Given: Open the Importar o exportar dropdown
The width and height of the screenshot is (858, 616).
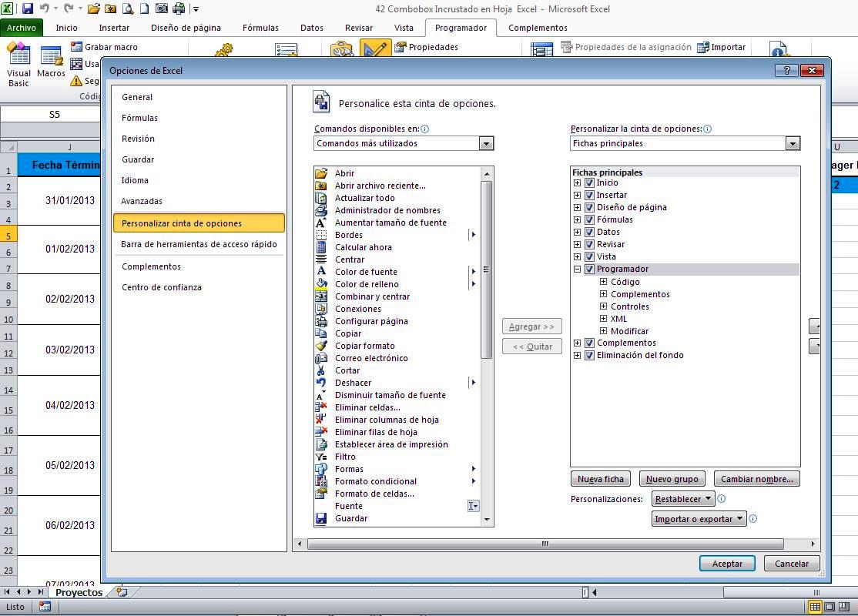Looking at the screenshot, I should (699, 519).
